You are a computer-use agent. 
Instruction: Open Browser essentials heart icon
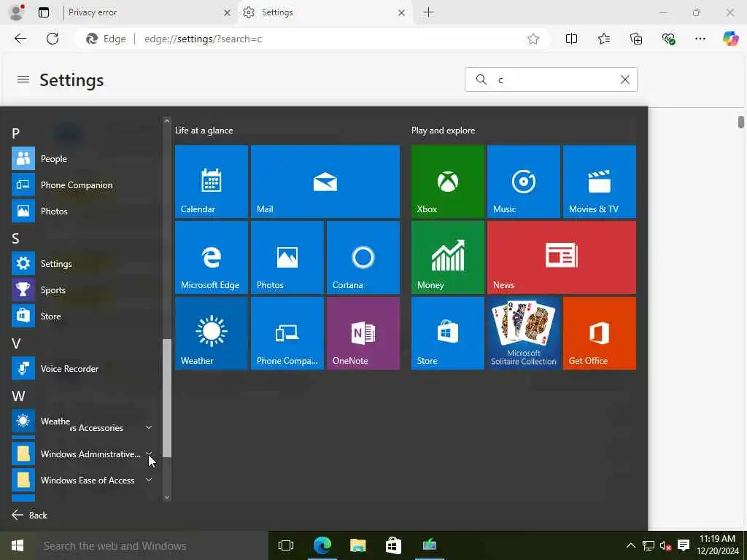pos(668,39)
